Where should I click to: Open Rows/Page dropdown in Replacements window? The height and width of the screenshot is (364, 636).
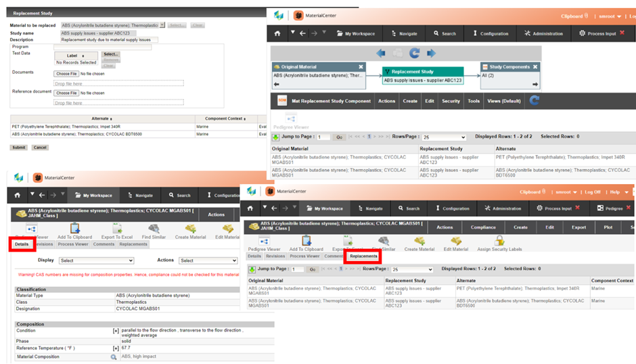point(412,269)
